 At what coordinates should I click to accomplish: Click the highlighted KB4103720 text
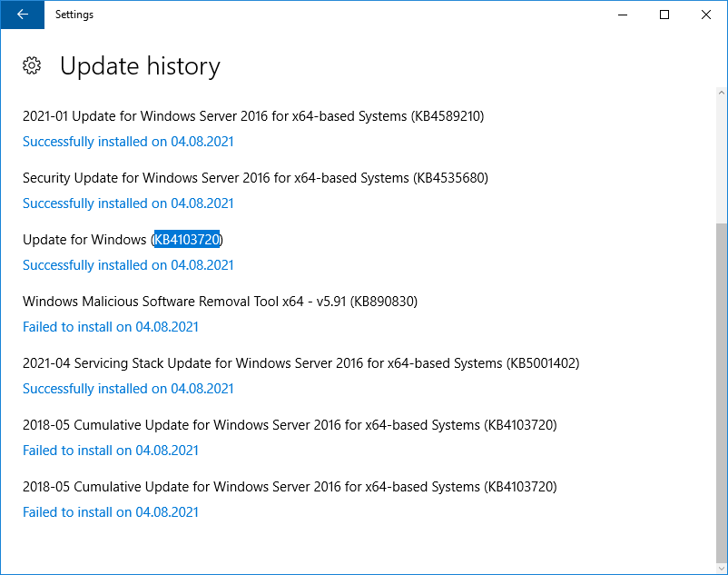(x=187, y=240)
